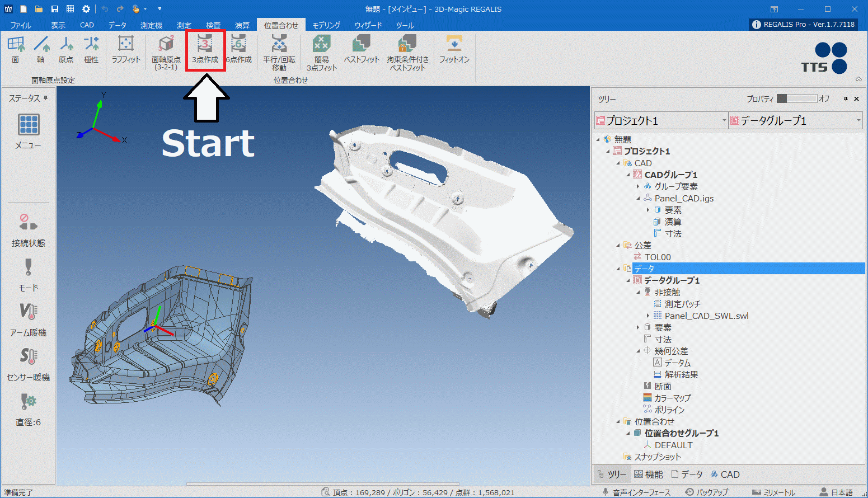Save the file from quick access toolbar

click(54, 9)
